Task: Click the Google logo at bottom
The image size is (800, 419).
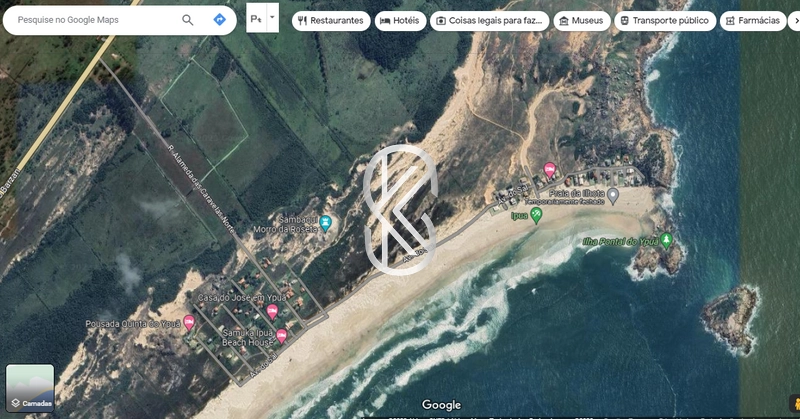Action: [441, 405]
